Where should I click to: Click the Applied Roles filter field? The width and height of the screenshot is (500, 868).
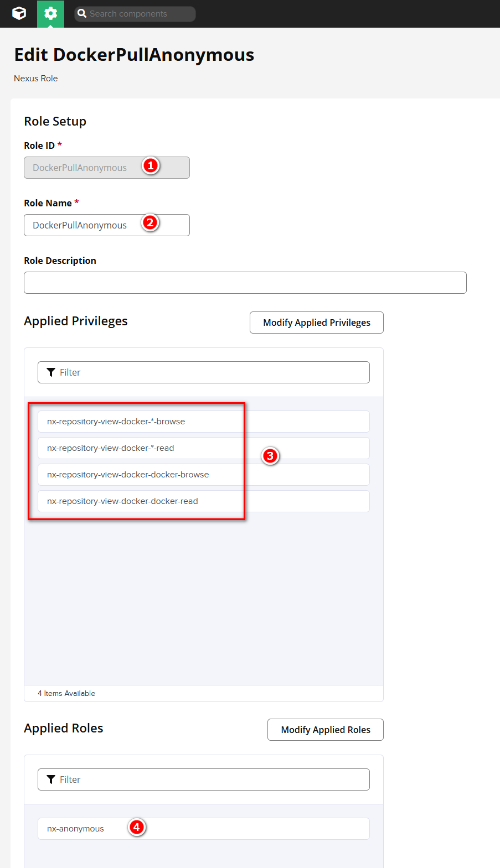point(210,779)
